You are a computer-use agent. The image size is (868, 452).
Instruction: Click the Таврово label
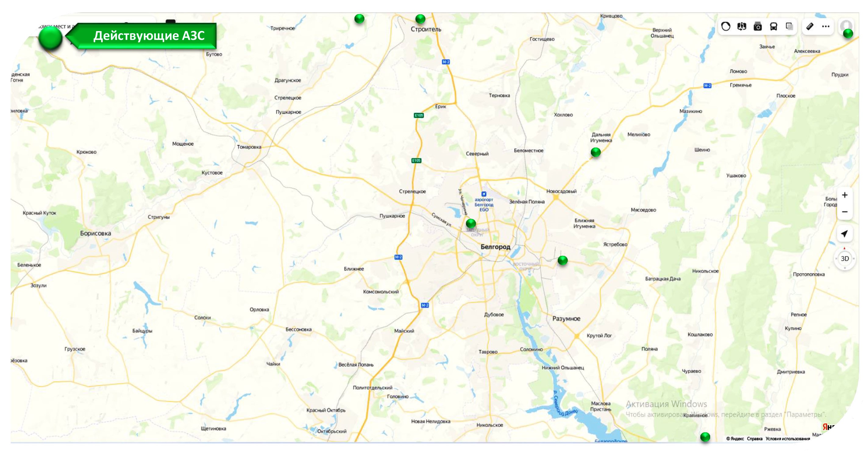[x=488, y=351]
